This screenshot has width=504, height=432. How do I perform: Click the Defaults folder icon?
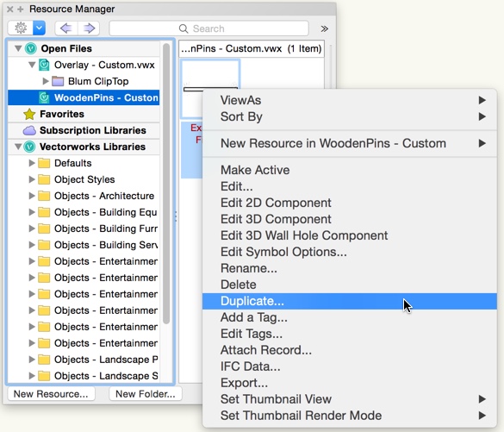click(x=44, y=163)
